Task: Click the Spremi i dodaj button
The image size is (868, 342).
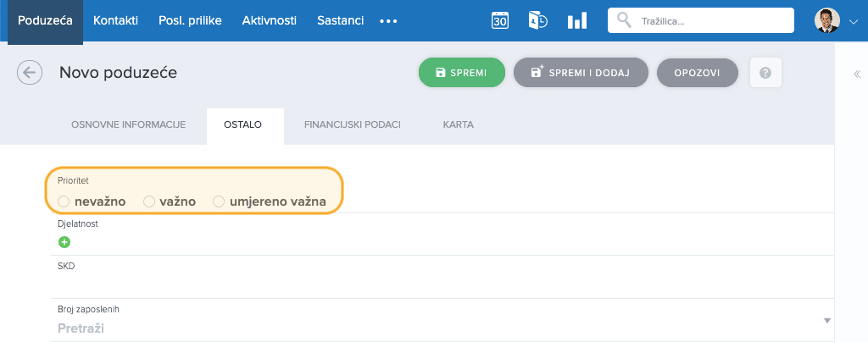Action: click(581, 72)
